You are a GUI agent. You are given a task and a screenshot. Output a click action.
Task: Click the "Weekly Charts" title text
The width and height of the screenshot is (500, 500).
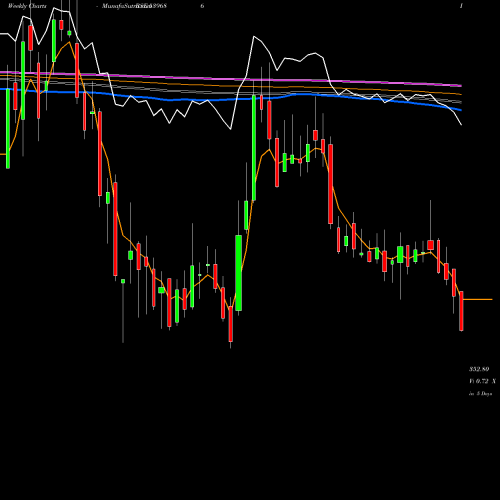point(27,6)
